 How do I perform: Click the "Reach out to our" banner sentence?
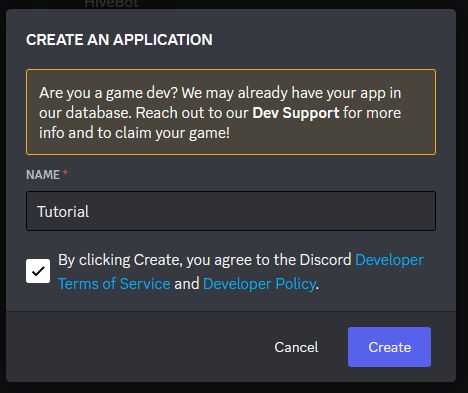point(192,113)
